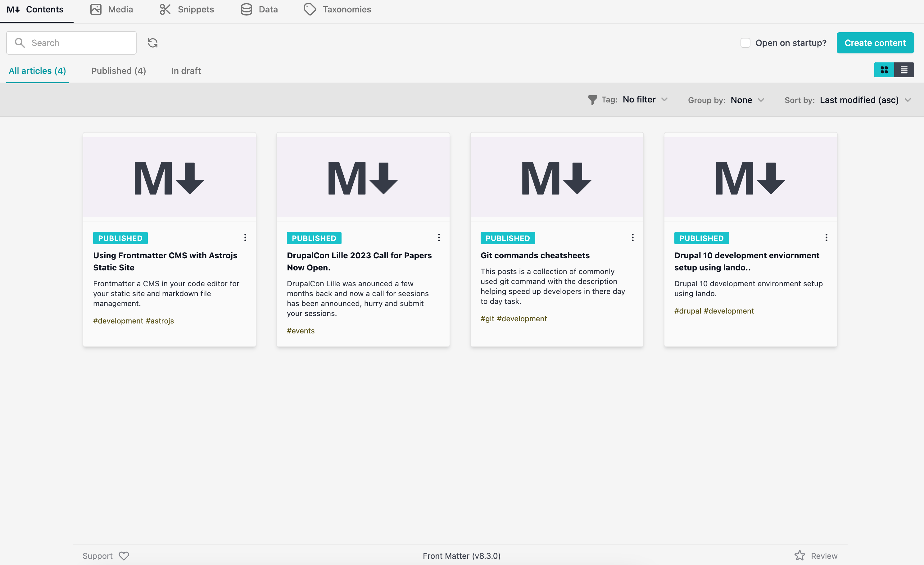Image resolution: width=924 pixels, height=565 pixels.
Task: Open the Sort by dropdown
Action: [866, 100]
